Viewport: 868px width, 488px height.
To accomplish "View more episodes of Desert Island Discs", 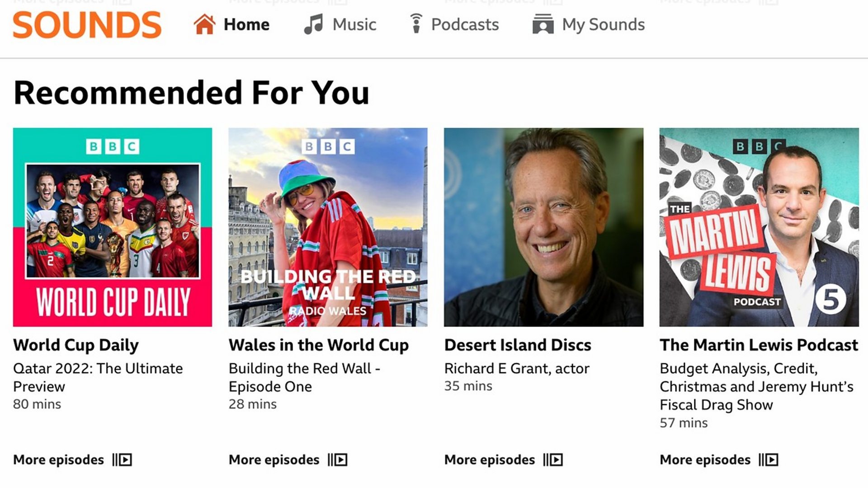I will (x=490, y=460).
